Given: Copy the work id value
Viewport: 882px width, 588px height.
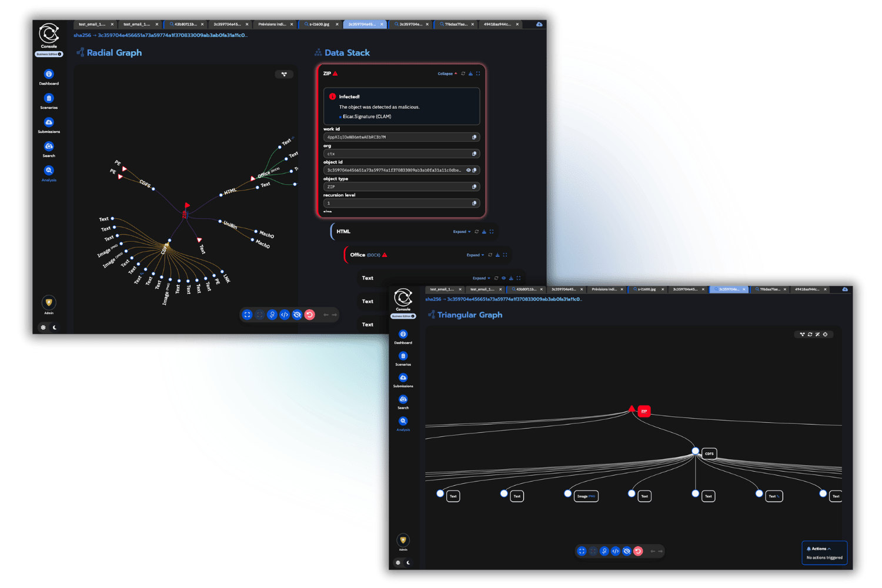Looking at the screenshot, I should pyautogui.click(x=475, y=137).
